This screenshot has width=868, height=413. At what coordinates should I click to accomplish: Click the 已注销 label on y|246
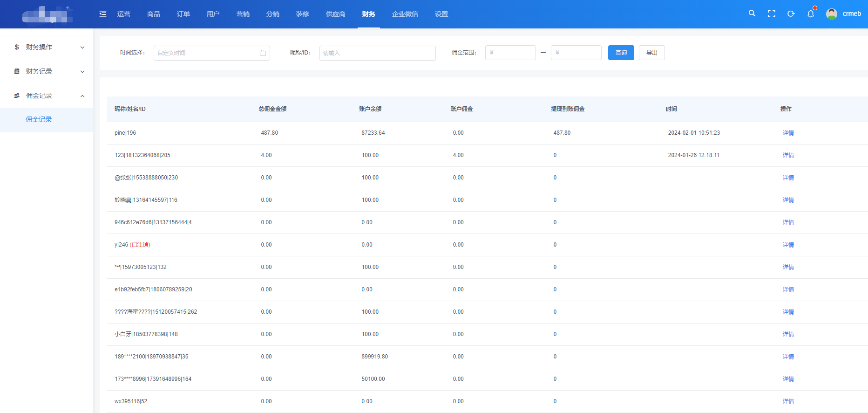pyautogui.click(x=140, y=245)
